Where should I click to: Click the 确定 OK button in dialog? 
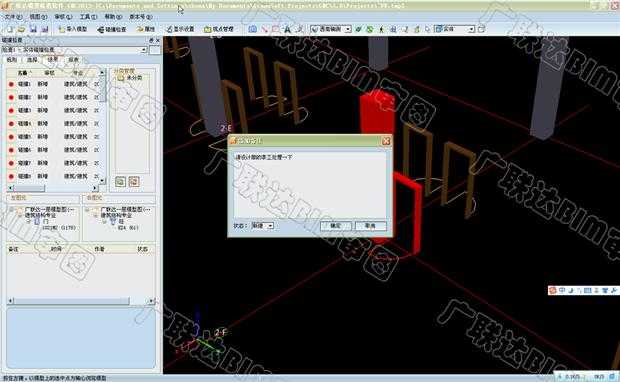coord(336,226)
